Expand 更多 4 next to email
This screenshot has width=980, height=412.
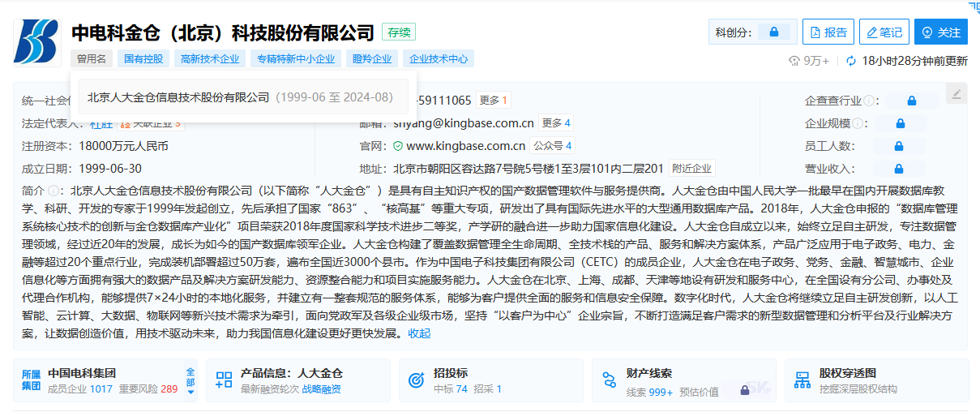[x=556, y=123]
